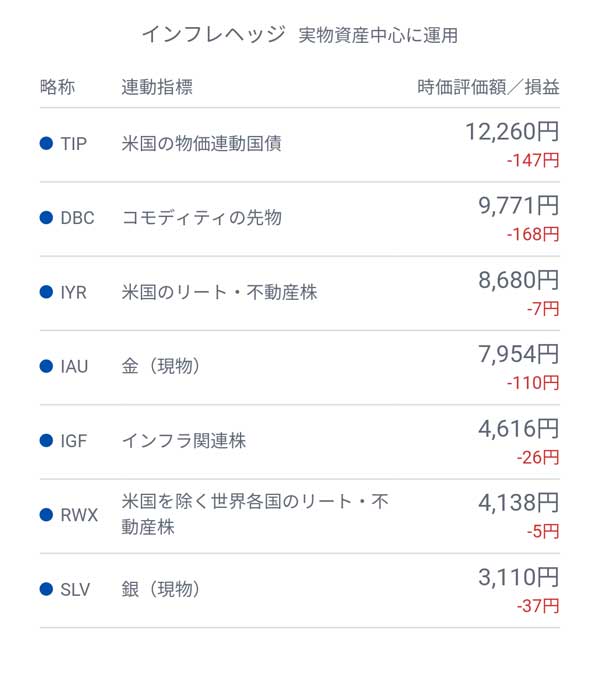
Task: Open the 米国のリート・不動産株 index entry
Action: point(219,292)
